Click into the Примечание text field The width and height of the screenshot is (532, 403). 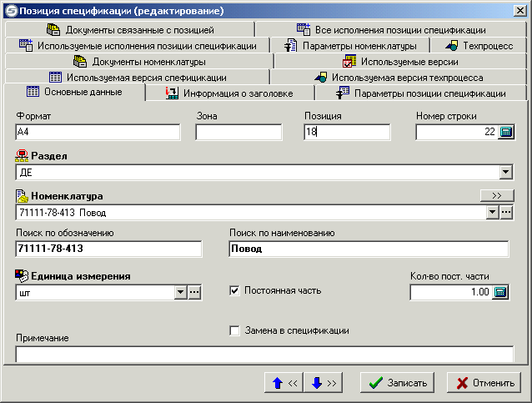pos(264,354)
